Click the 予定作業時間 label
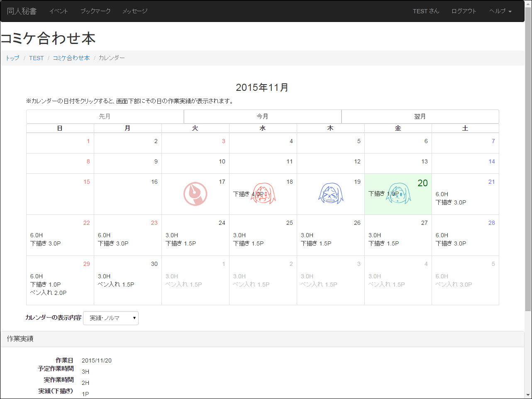 coord(56,369)
